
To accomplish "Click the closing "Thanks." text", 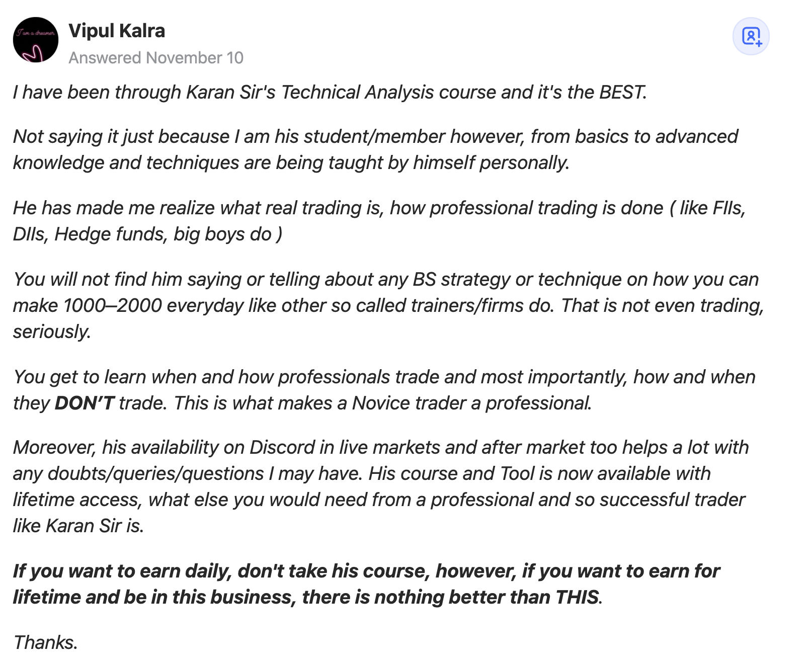I will pyautogui.click(x=45, y=642).
